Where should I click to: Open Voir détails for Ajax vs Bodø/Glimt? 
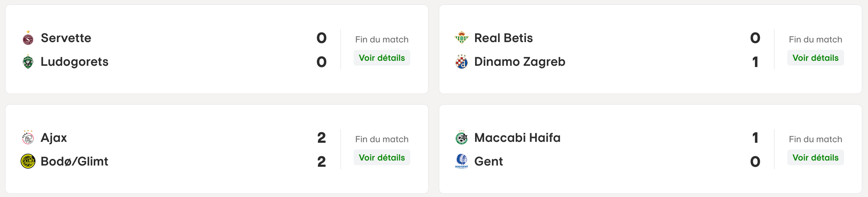[x=381, y=158]
